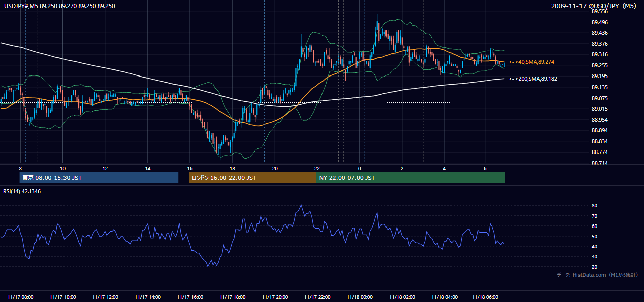This screenshot has width=644, height=302.
Task: Click the 11/17 10:00 bottom time label
Action: click(x=63, y=297)
